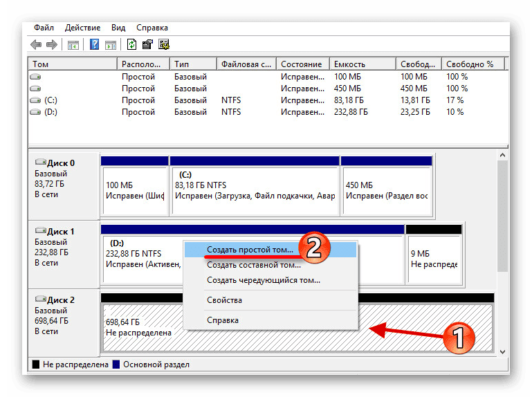Open the Вид menu
The image size is (532, 397).
point(118,28)
